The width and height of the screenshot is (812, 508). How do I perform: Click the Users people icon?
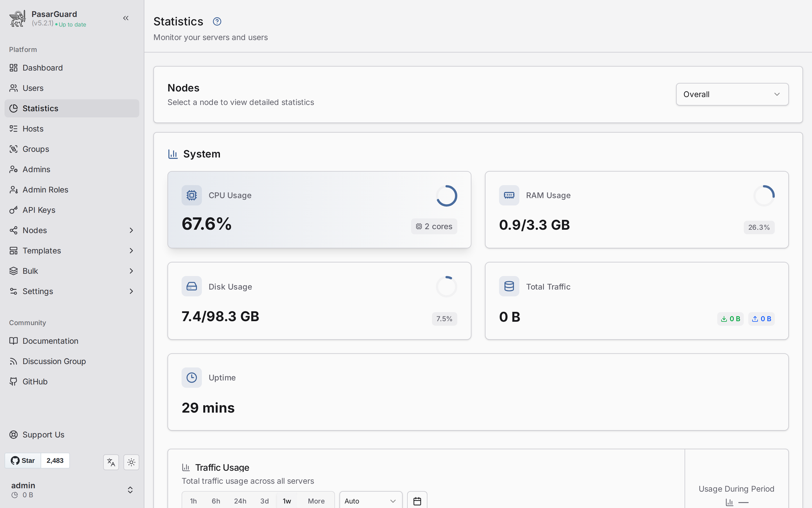pos(14,88)
